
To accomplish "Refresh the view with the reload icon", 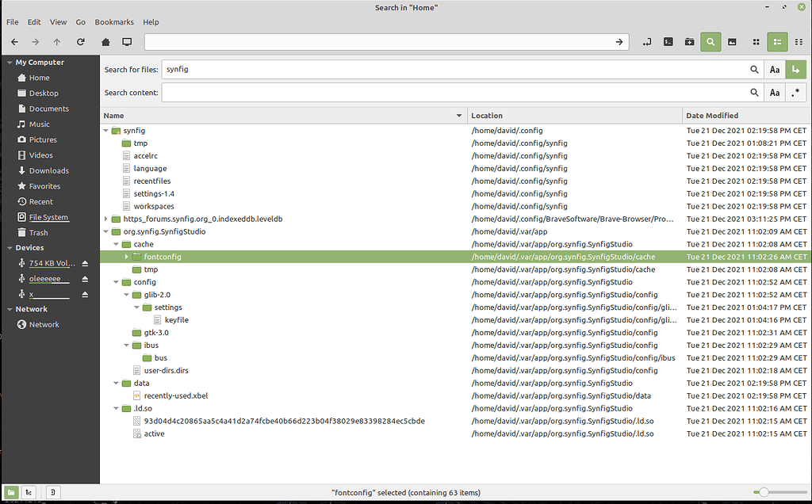I will point(80,42).
